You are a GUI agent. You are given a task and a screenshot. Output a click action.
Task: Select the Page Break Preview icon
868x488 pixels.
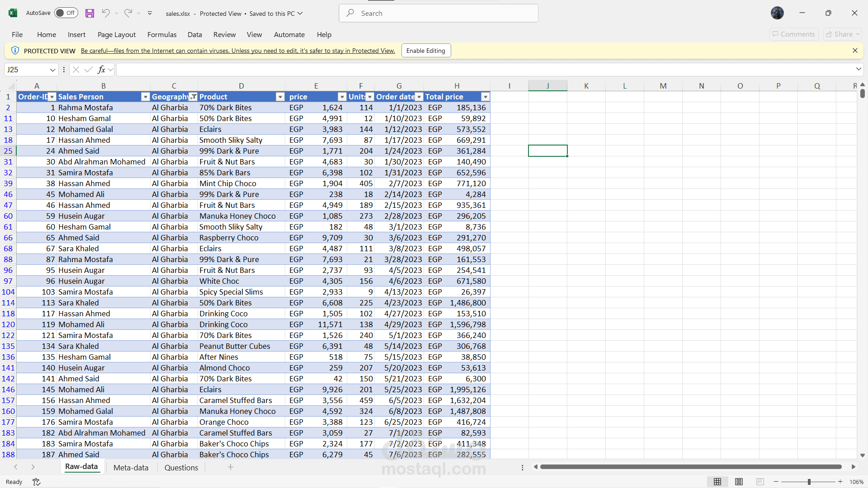[760, 482]
